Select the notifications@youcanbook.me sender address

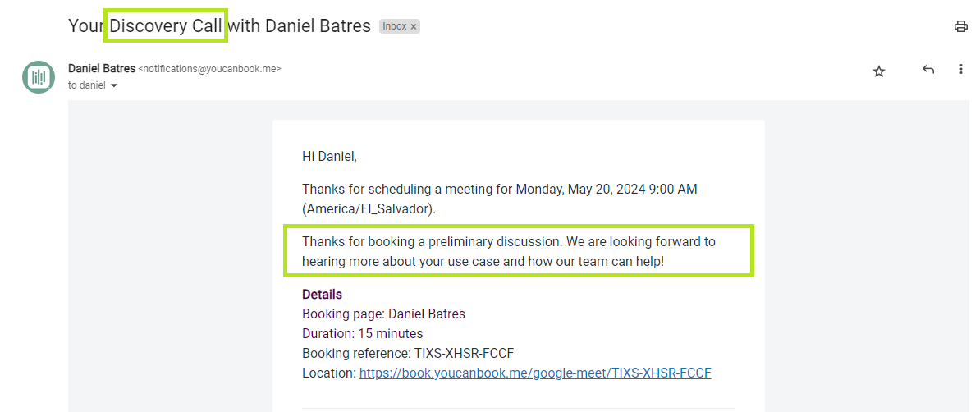[x=209, y=69]
